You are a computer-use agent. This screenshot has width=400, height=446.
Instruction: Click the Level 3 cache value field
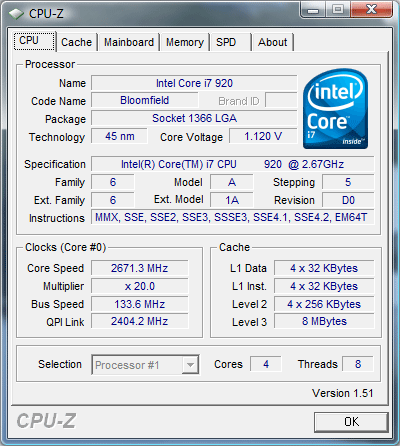click(x=324, y=321)
